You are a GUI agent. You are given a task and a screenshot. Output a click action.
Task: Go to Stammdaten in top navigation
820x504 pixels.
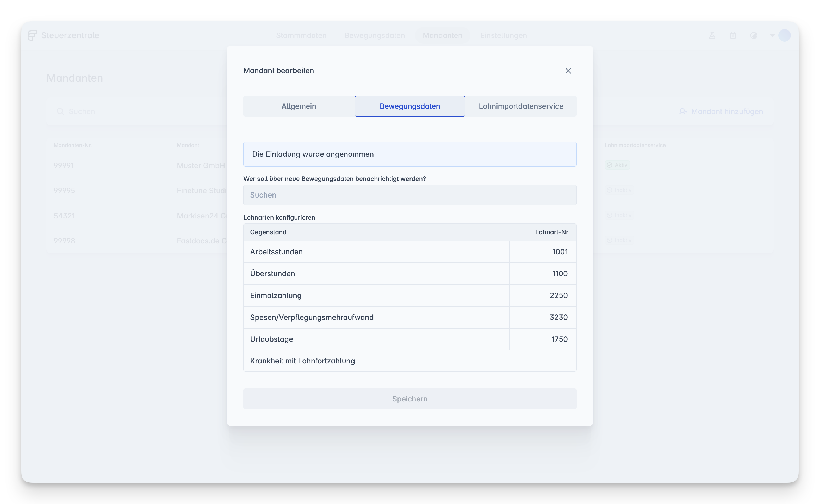click(301, 35)
